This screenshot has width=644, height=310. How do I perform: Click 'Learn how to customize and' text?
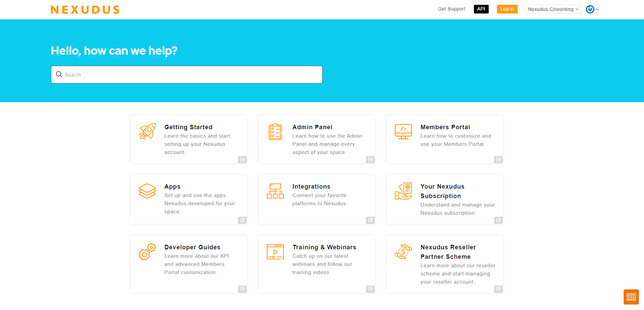[x=456, y=136]
